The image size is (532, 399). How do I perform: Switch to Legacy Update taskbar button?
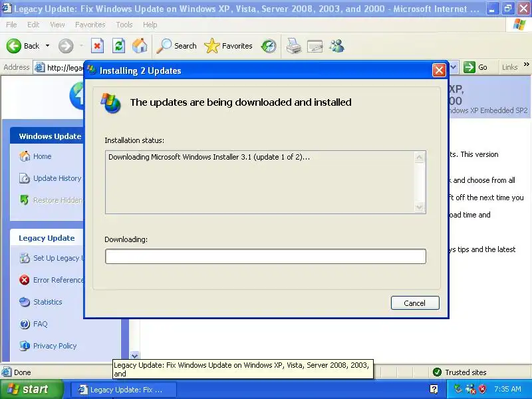124,390
